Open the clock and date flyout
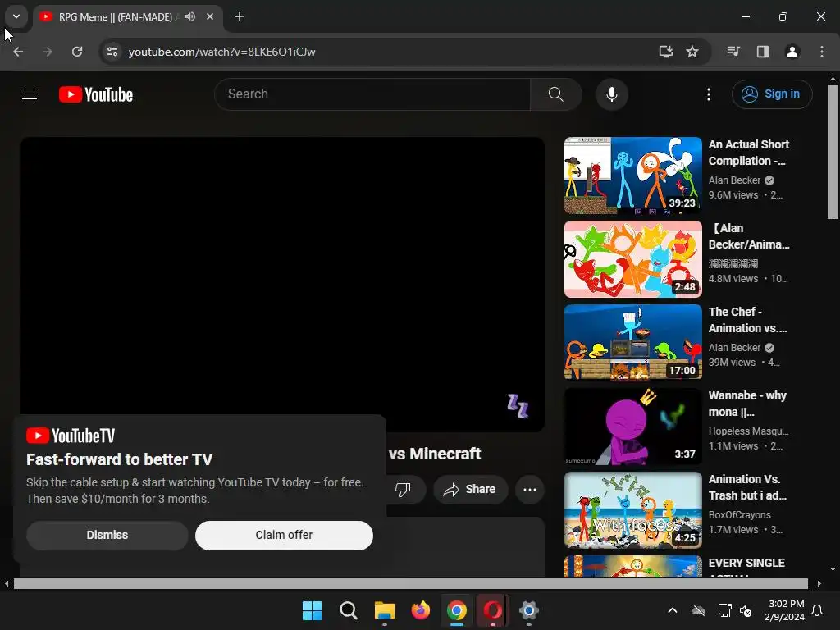840x630 pixels. pos(785,610)
